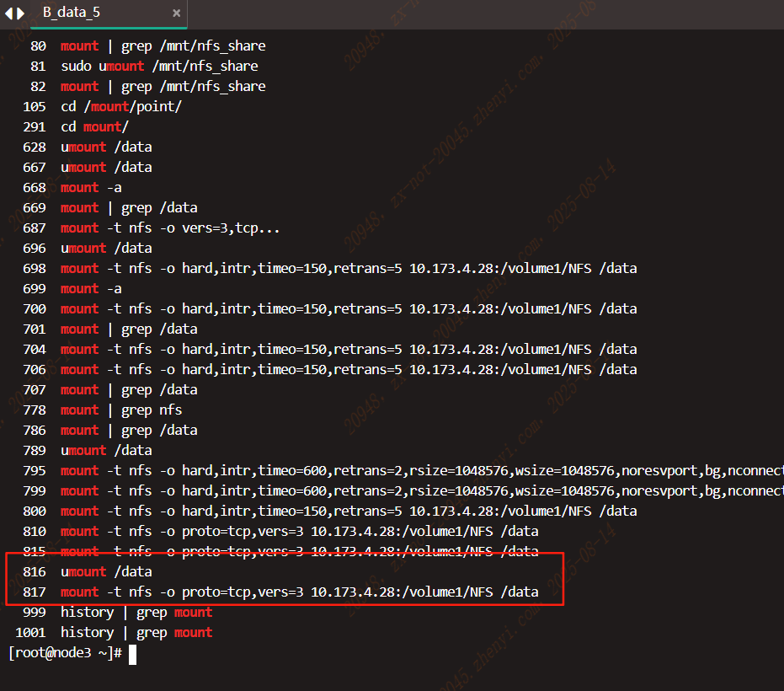Select the umount /data line 816 in red box
The height and width of the screenshot is (691, 784).
click(107, 571)
